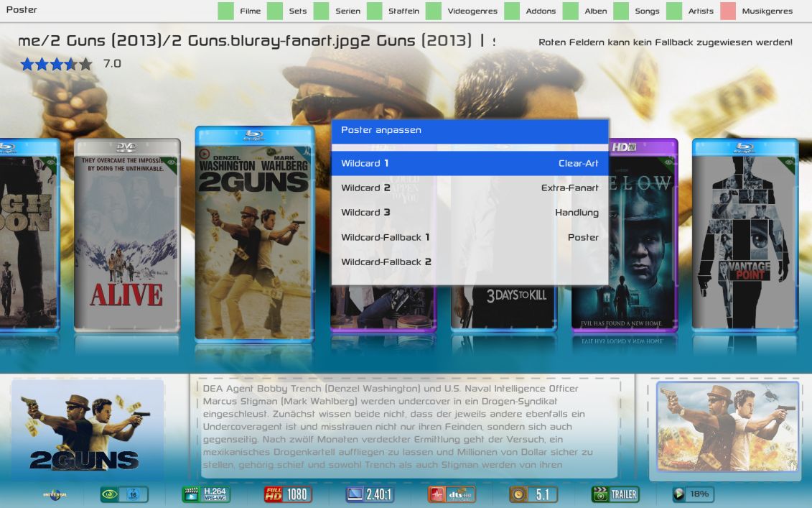Screen dimensions: 812x508
Task: Click the 2 Guns fanart thumbnail bottom right
Action: click(x=727, y=427)
